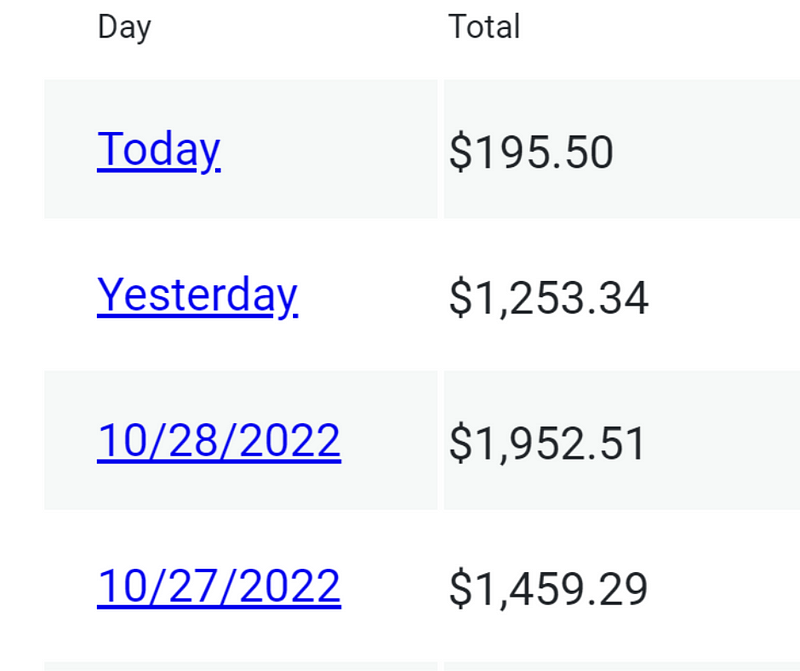Select the $195.50 total amount
800x671 pixels.
coord(531,152)
